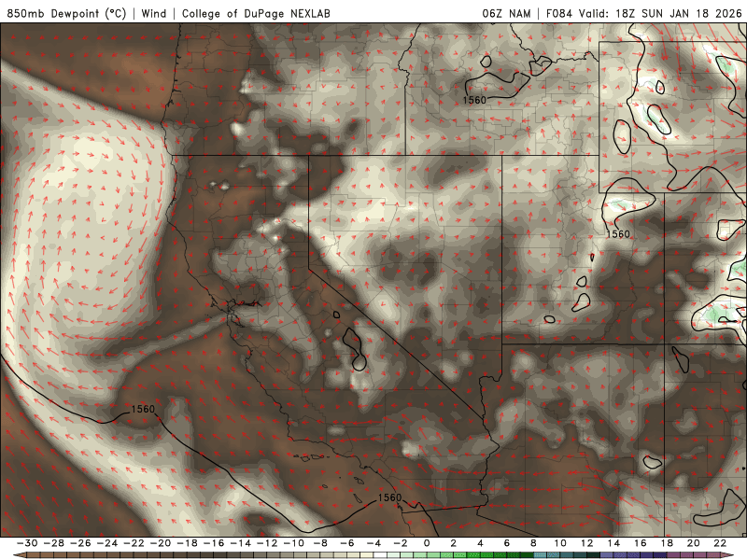This screenshot has width=747, height=560.
Task: Click the 6 value on the color scale
Action: point(507,543)
